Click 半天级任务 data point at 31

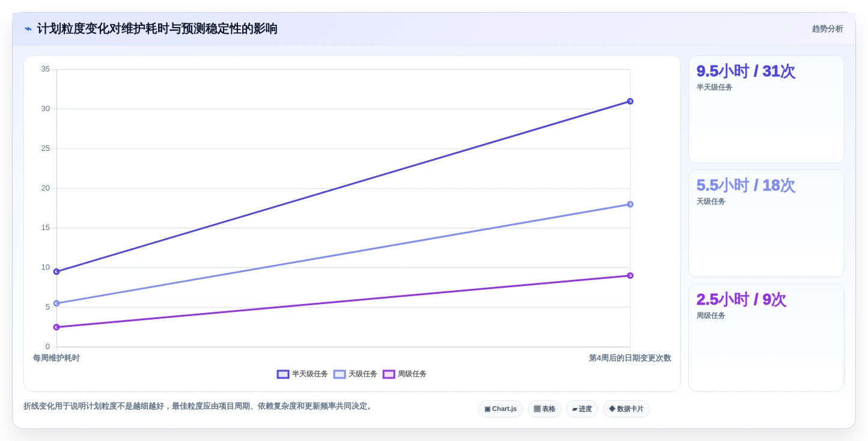(x=630, y=101)
